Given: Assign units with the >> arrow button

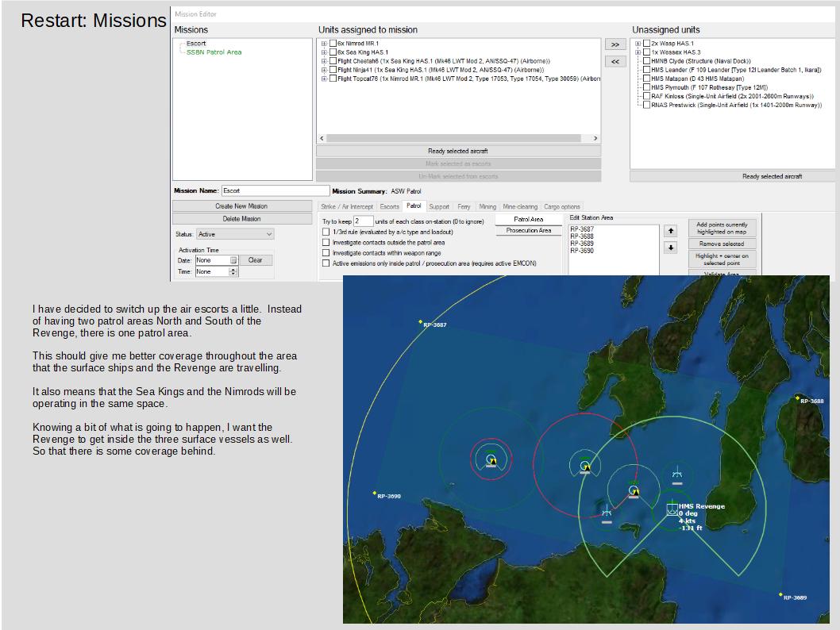Looking at the screenshot, I should point(615,44).
